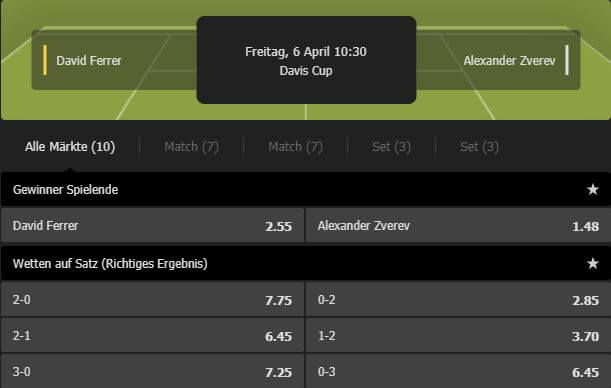Screen dimensions: 611x388
Task: Bet on David Ferrer at 2.55
Action: [x=152, y=226]
